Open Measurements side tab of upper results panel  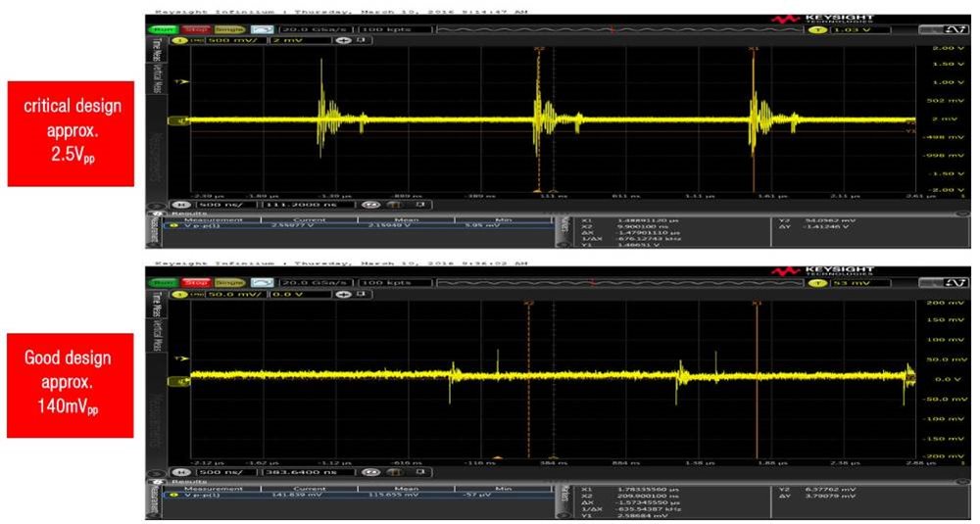(156, 231)
